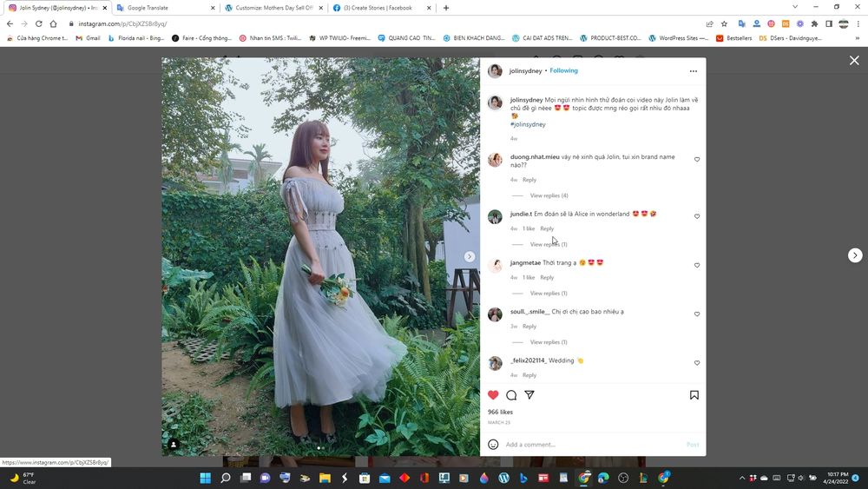Click the Following button beside jolinsydney
Image resolution: width=868 pixels, height=489 pixels.
pos(563,71)
